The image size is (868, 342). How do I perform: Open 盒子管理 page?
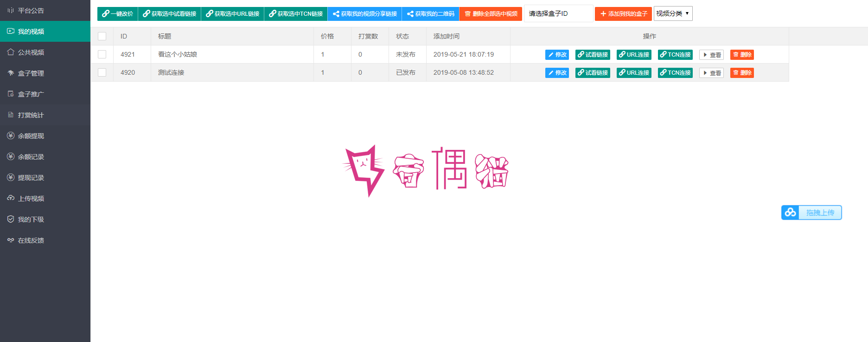(x=45, y=73)
